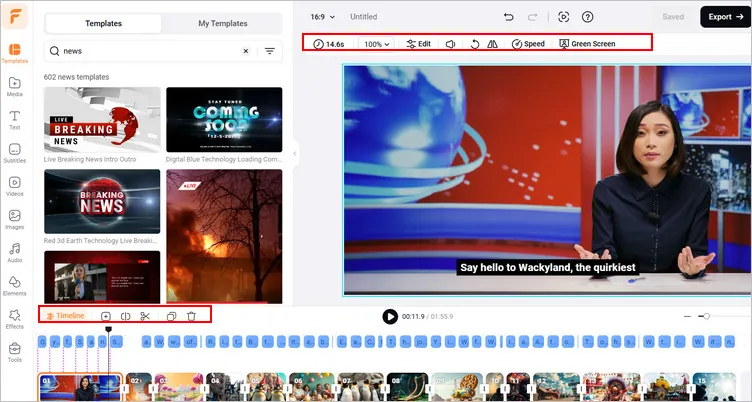Select scene 12 in the timeline
The image size is (752, 402).
point(557,387)
